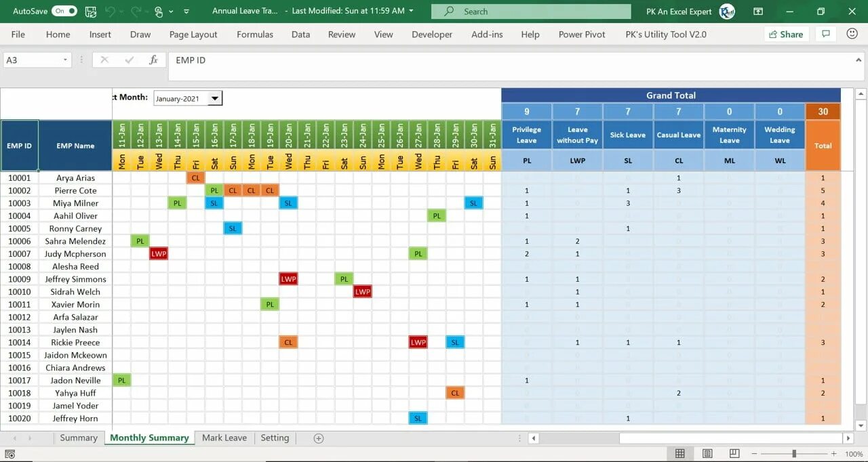Open the Insert ribbon tab
This screenshot has width=868, height=462.
(100, 35)
